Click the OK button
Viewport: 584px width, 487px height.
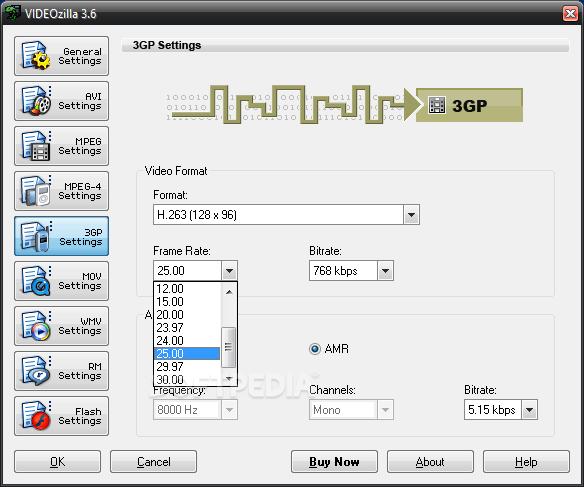(57, 462)
